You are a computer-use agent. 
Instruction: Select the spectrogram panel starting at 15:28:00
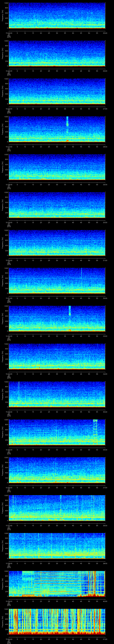(57, 167)
